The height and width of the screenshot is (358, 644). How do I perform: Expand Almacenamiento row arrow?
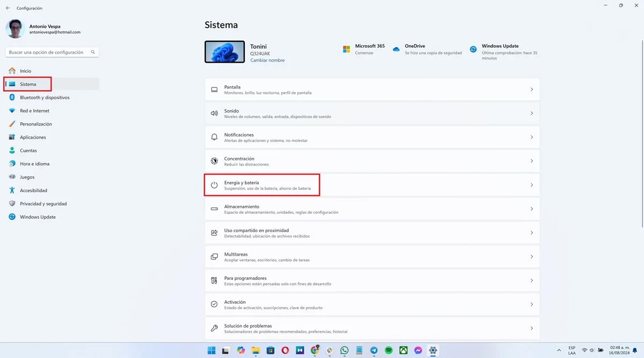[531, 209]
